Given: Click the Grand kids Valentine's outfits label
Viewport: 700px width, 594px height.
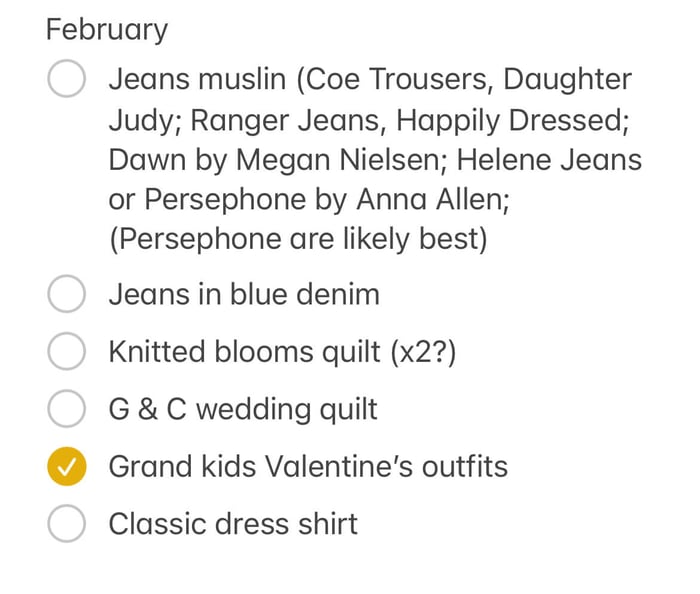Looking at the screenshot, I should coord(308,466).
